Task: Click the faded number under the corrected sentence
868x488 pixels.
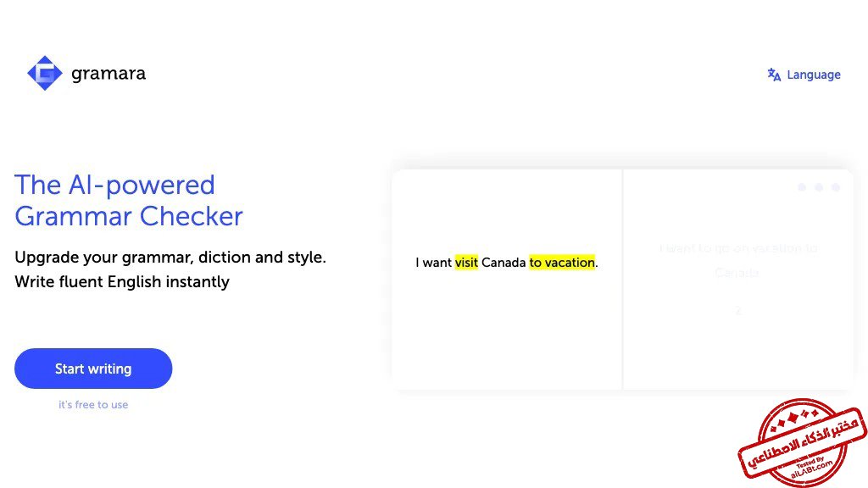Action: (738, 312)
